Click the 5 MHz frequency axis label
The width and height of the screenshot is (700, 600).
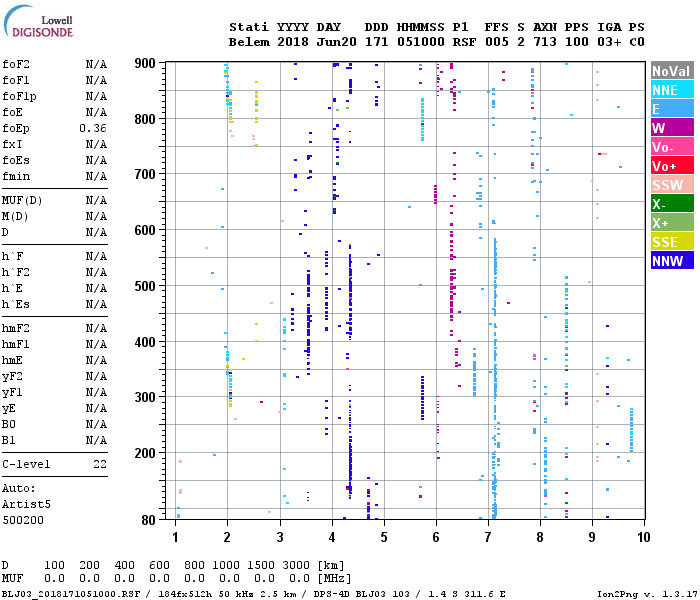point(384,537)
